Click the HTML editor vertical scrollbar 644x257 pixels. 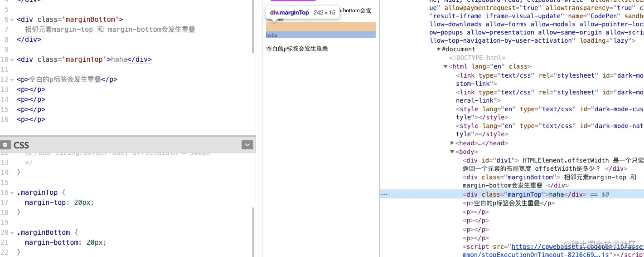click(x=253, y=27)
